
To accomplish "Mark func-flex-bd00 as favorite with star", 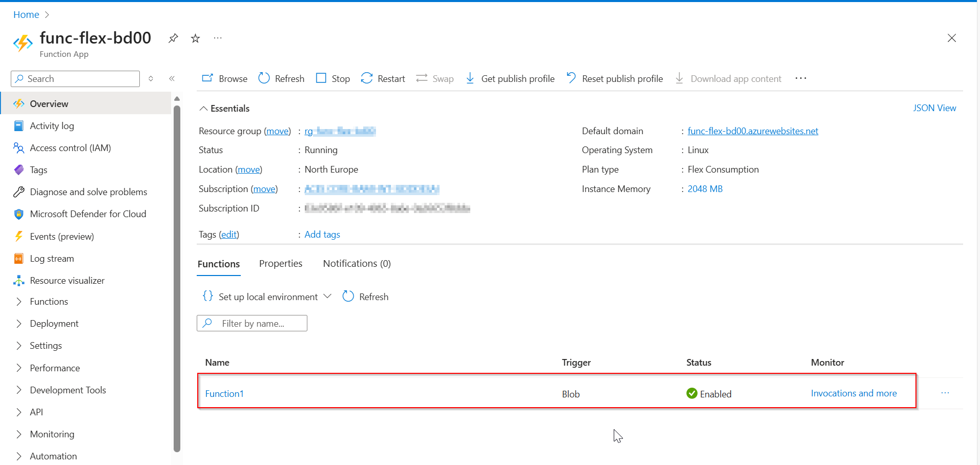I will (195, 38).
